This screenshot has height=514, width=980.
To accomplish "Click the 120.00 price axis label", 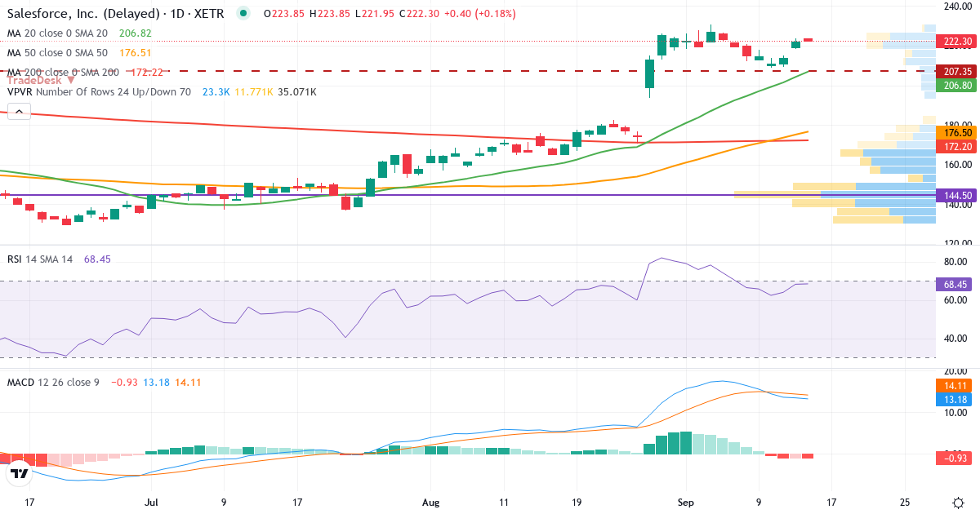I will point(957,243).
